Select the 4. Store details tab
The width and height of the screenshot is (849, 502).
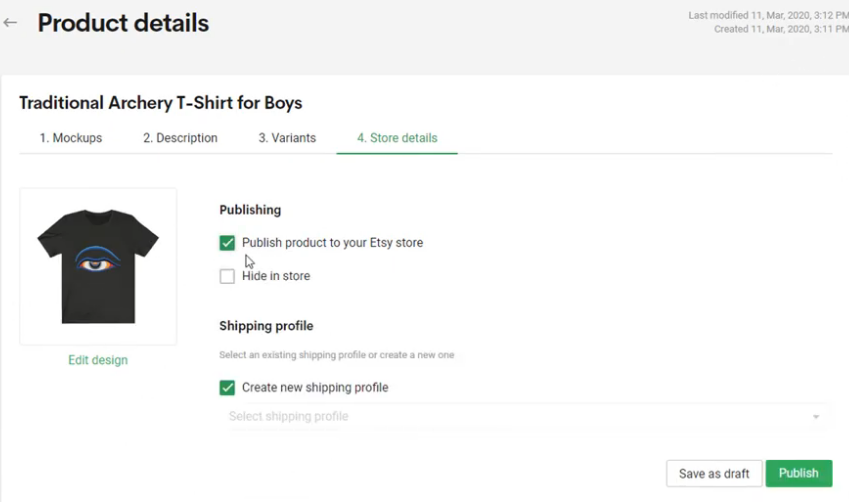click(x=397, y=138)
